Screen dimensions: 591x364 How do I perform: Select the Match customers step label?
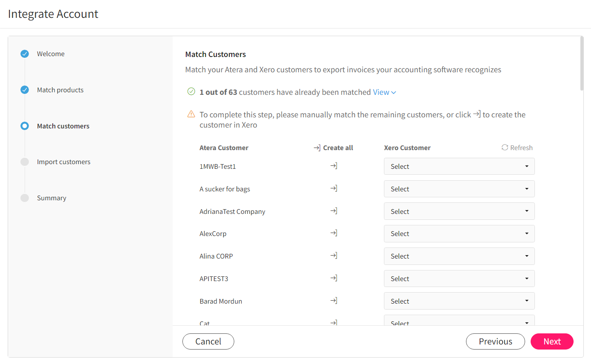pyautogui.click(x=63, y=126)
